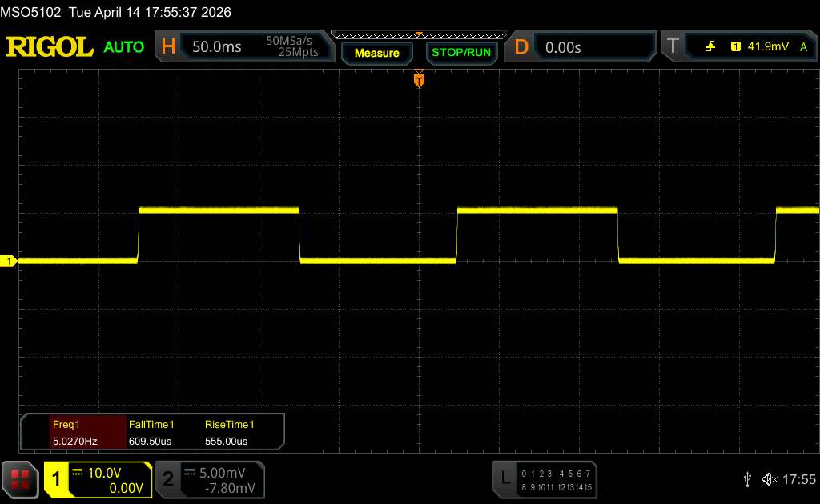820x504 pixels.
Task: Select the channel 1 ground level marker
Action: (9, 262)
